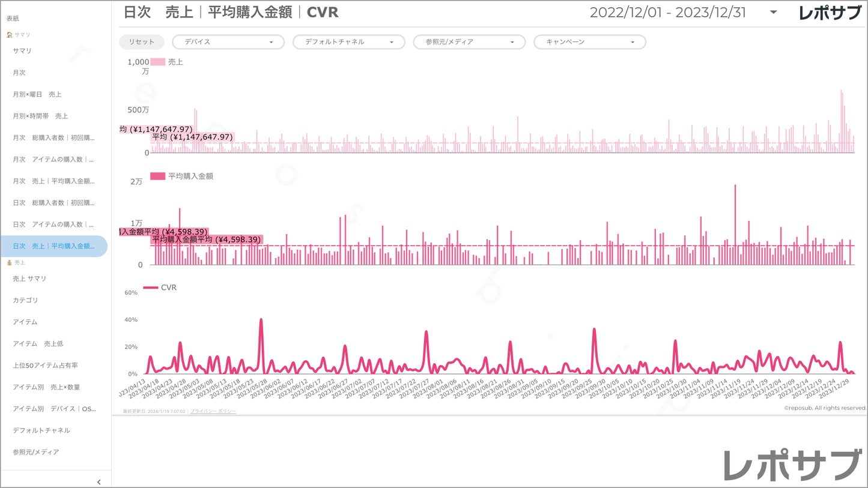Click the house icon beside サマリ section
The image size is (868, 488).
(9, 35)
